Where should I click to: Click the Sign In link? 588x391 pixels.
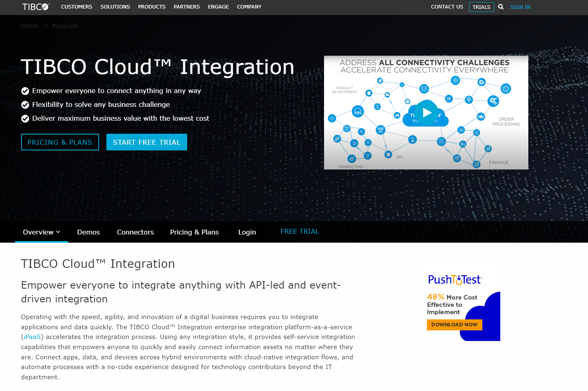point(520,7)
